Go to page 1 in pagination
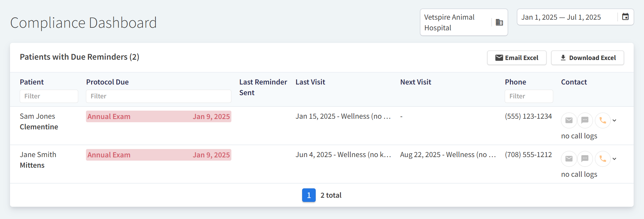The width and height of the screenshot is (644, 219). pos(309,195)
